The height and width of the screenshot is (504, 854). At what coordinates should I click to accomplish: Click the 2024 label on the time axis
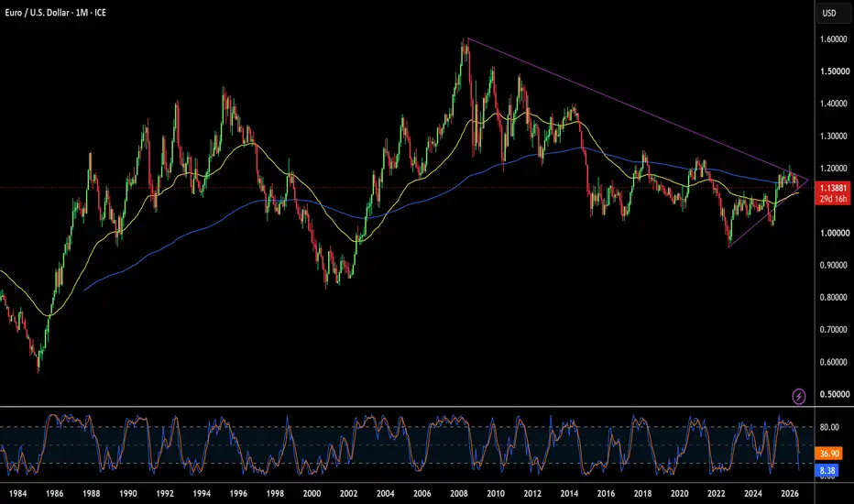point(752,494)
